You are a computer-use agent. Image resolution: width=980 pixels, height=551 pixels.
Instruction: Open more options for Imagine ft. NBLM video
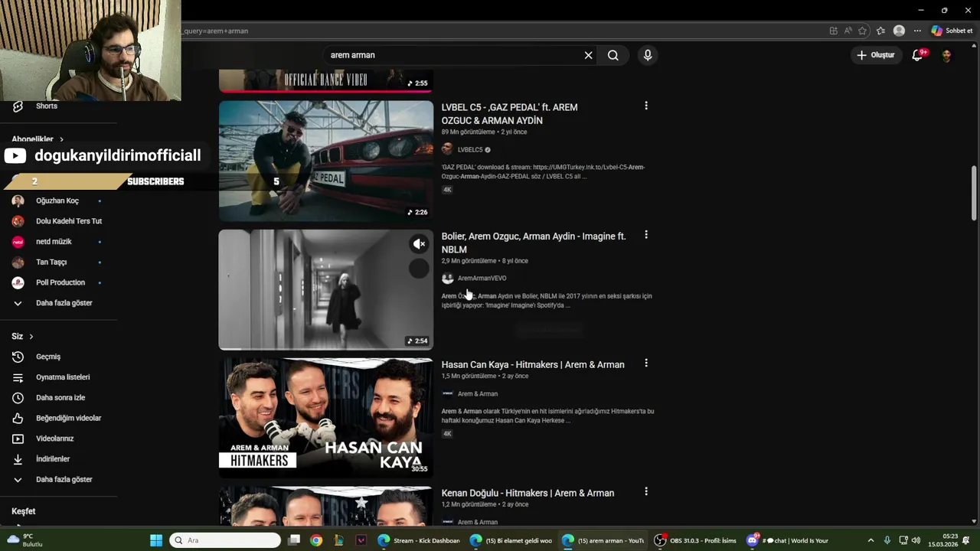click(x=646, y=235)
